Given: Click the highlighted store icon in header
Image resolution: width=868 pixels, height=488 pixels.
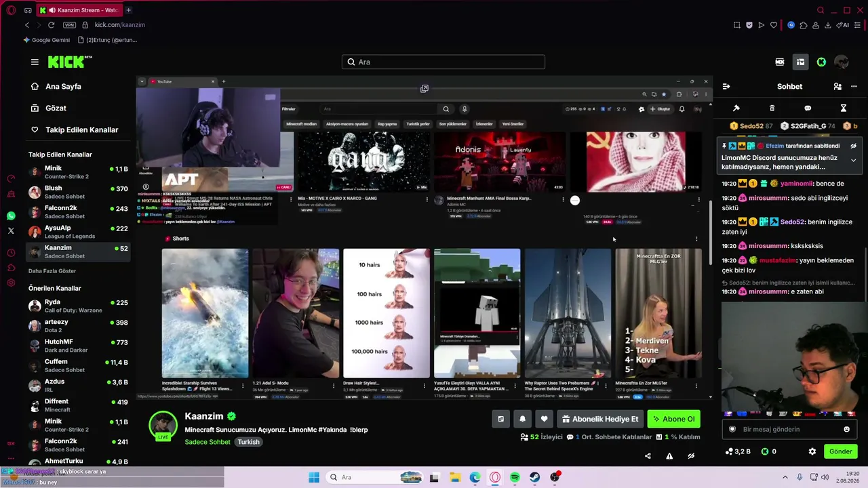Looking at the screenshot, I should click(x=801, y=62).
